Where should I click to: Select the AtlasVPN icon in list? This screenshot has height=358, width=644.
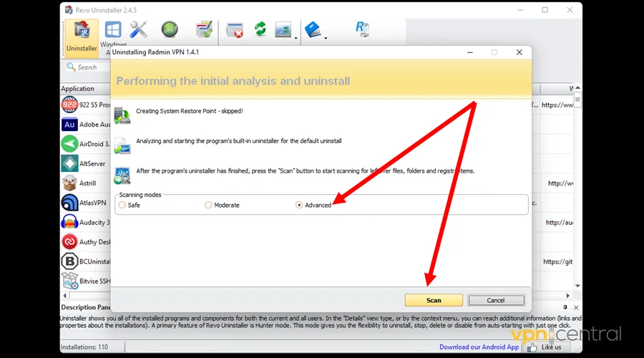pyautogui.click(x=69, y=203)
